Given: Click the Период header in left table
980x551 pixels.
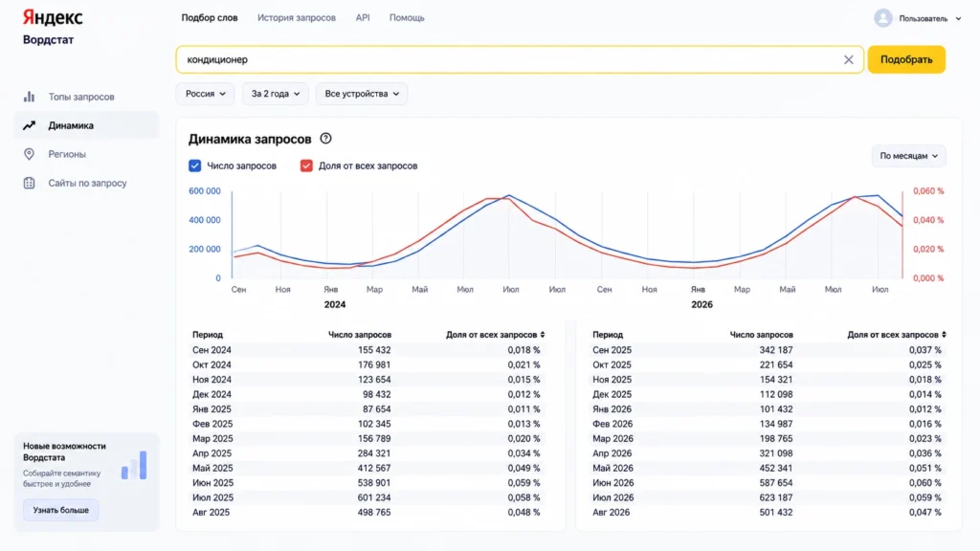Looking at the screenshot, I should [x=208, y=335].
